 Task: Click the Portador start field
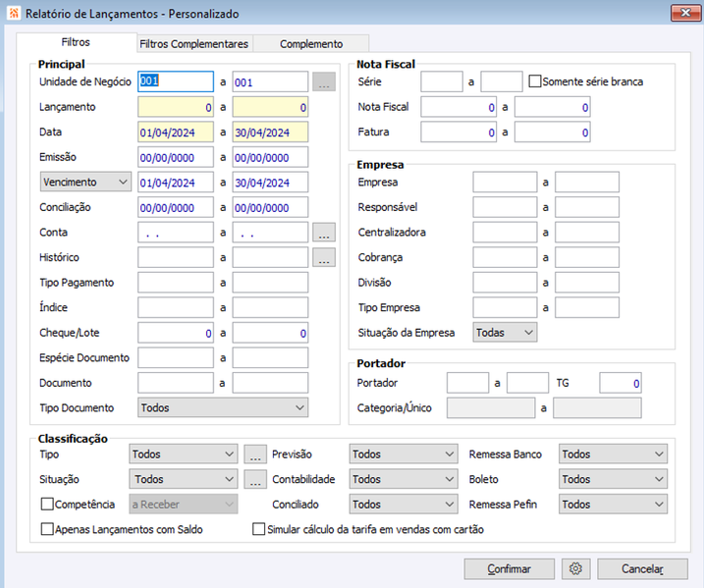[467, 383]
